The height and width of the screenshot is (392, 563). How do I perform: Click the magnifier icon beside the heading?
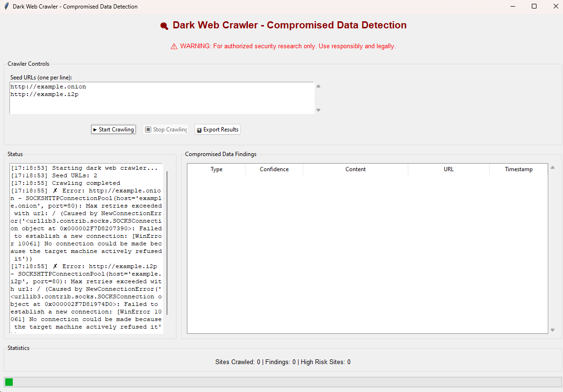click(164, 26)
